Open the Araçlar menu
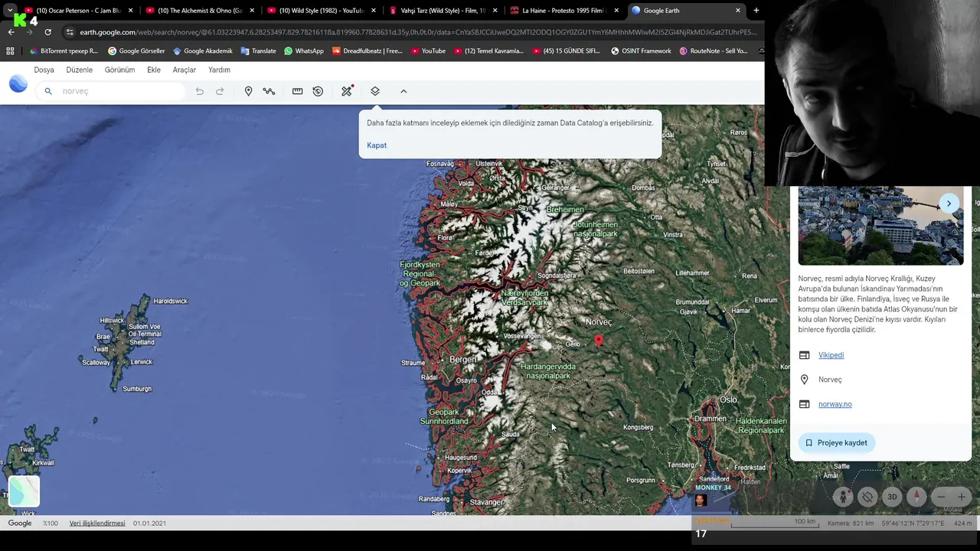Viewport: 980px width, 551px height. (x=185, y=70)
